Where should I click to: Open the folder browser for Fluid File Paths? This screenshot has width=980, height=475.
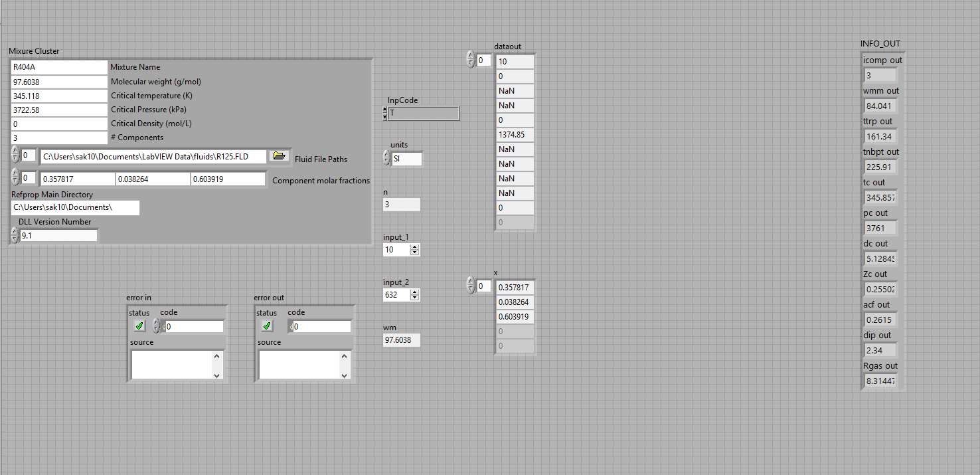(279, 155)
